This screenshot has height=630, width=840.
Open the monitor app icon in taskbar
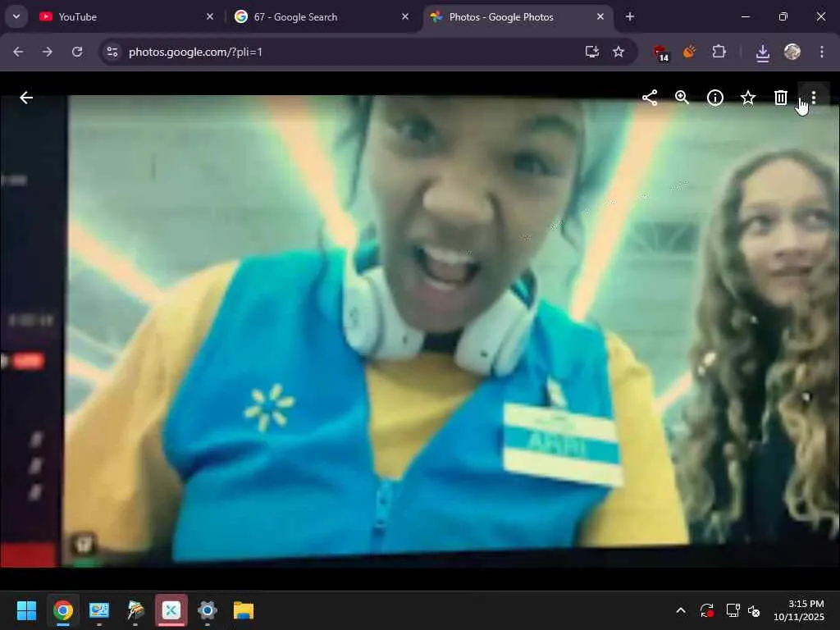pos(99,610)
